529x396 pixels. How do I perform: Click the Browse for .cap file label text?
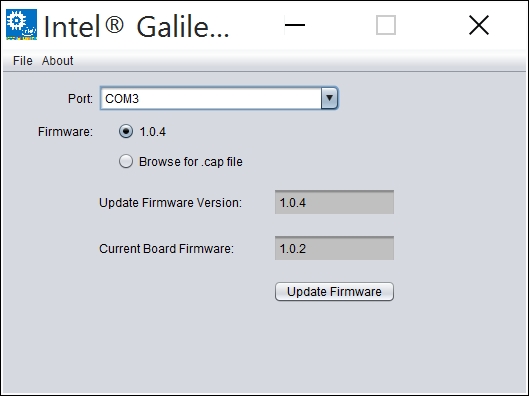point(191,162)
